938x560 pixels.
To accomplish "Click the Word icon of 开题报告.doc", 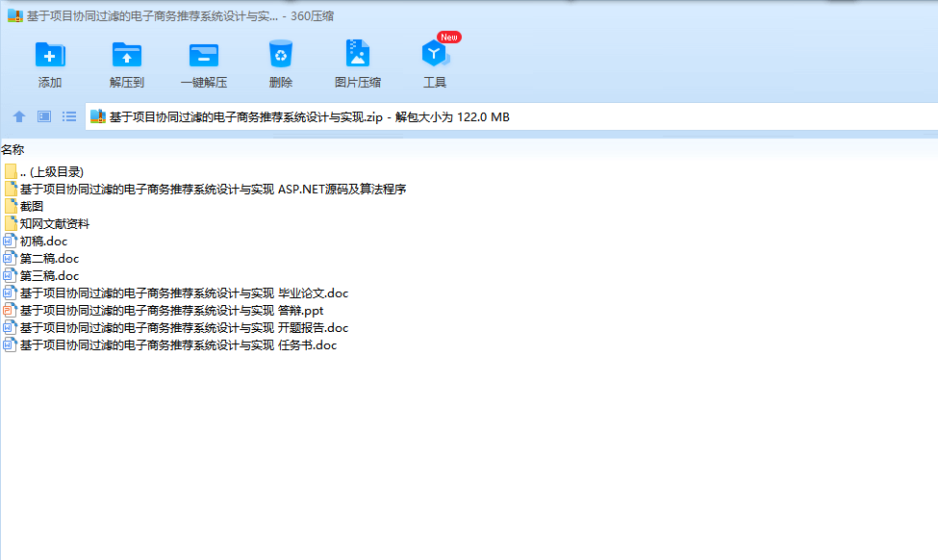I will point(10,328).
